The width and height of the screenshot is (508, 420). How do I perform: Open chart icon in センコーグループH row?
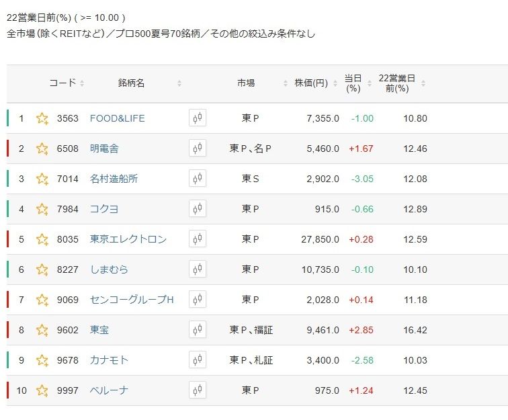[198, 299]
